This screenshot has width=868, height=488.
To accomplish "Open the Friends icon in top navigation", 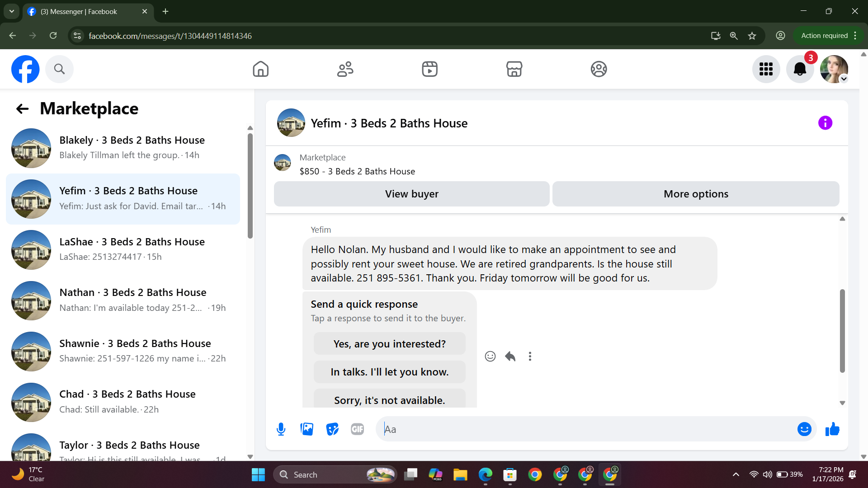I will pyautogui.click(x=345, y=69).
